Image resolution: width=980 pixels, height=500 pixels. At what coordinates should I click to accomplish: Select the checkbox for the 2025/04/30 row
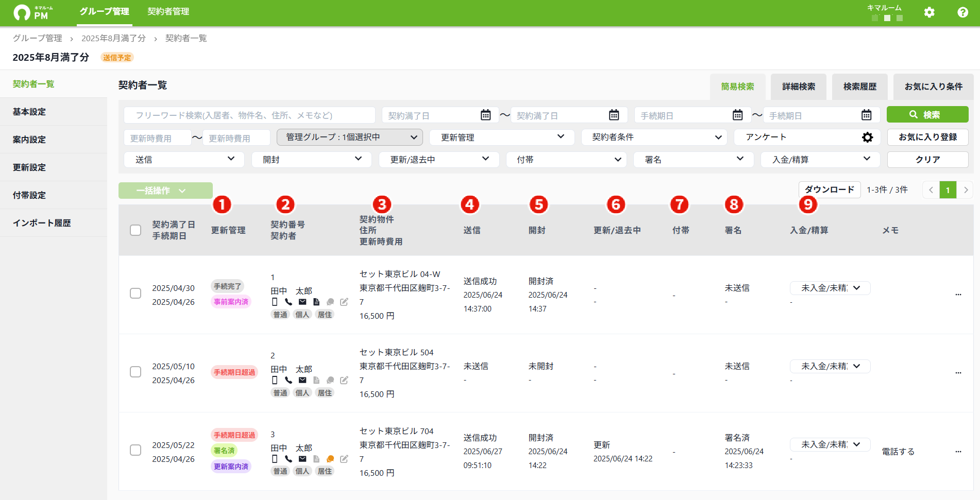136,293
